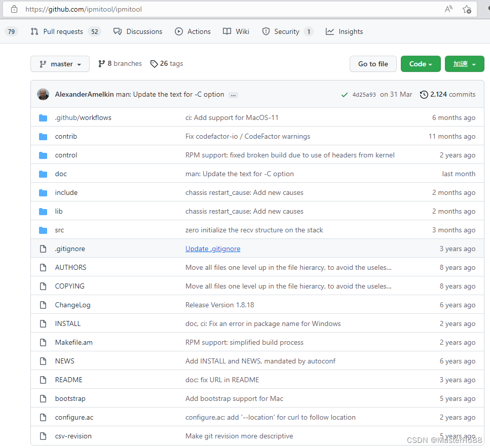Open the AUTHORS file name
The width and height of the screenshot is (490, 448).
[x=70, y=268]
